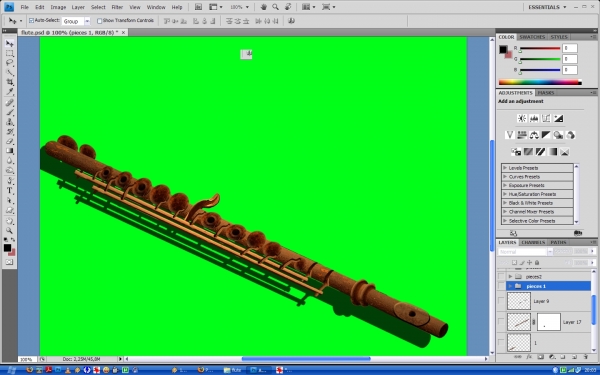Open the Essentials workspace switcher
600x375 pixels.
click(x=547, y=7)
